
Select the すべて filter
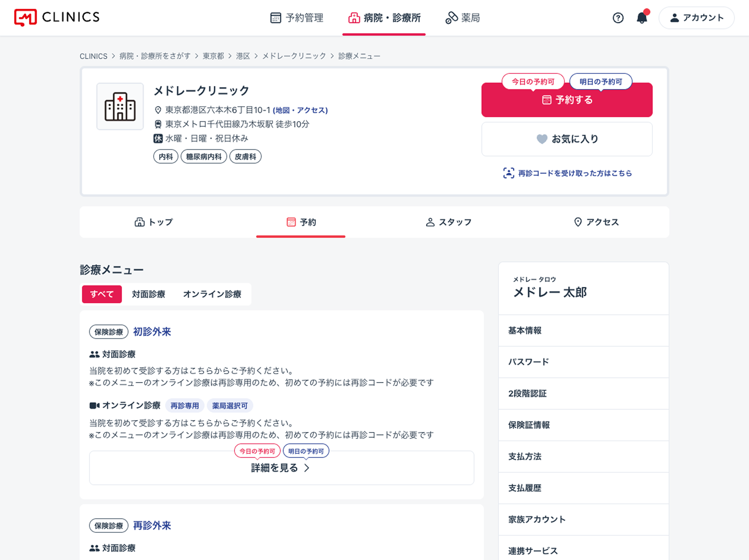coord(102,294)
